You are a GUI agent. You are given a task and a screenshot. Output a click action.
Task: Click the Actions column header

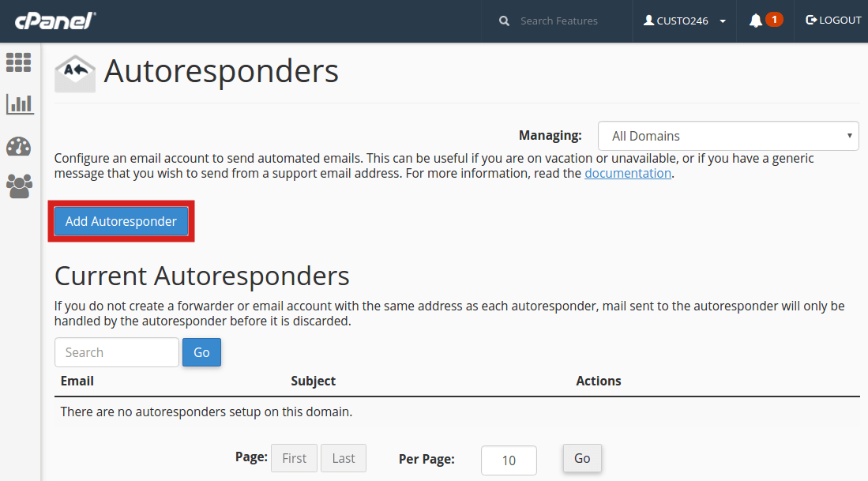(x=599, y=381)
